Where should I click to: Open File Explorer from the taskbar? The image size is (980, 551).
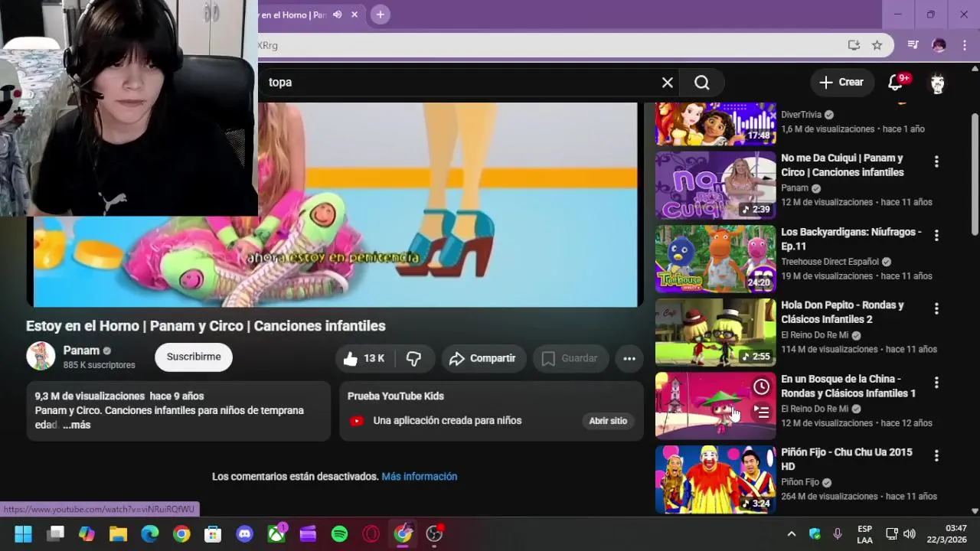click(118, 534)
